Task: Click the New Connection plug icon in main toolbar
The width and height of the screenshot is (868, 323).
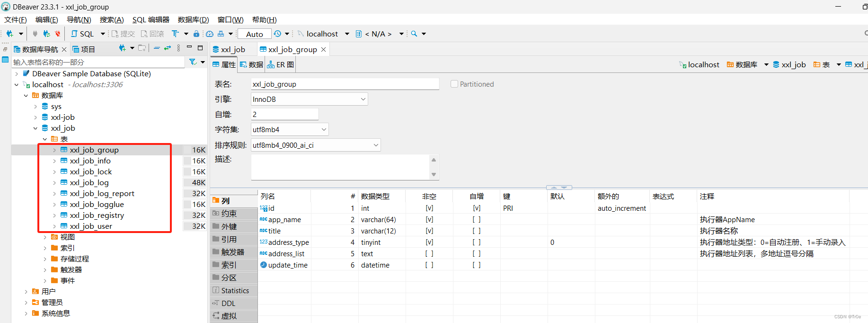Action: click(x=9, y=34)
